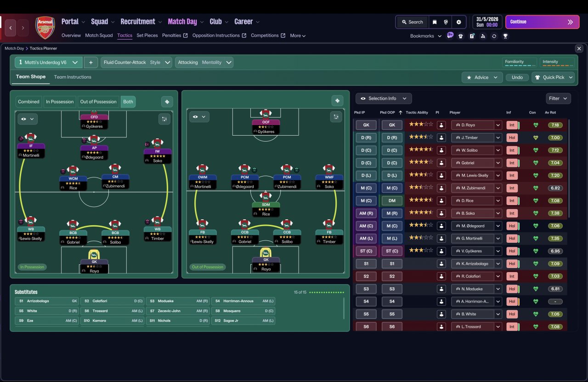Expand the Bookmarks dropdown
588x382 pixels.
point(426,36)
